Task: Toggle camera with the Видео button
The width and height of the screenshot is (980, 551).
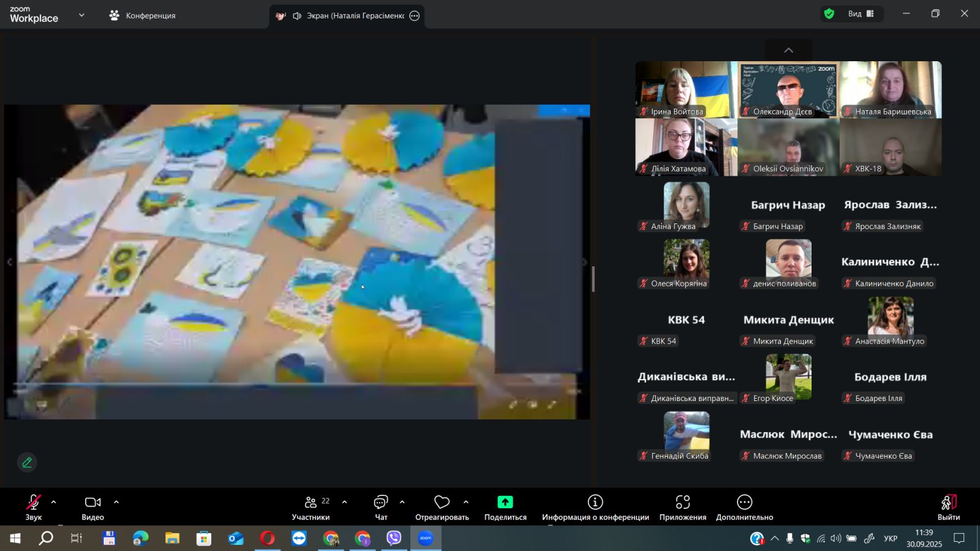Action: (x=92, y=507)
